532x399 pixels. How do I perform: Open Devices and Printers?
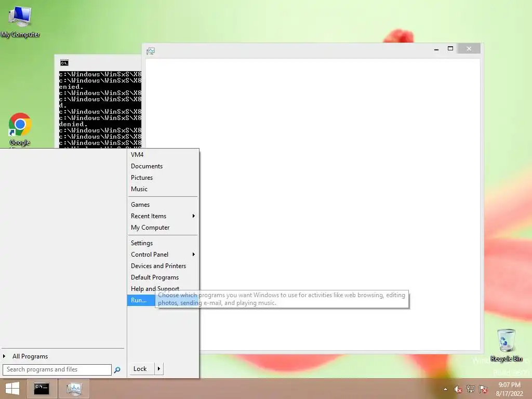[x=162, y=266]
